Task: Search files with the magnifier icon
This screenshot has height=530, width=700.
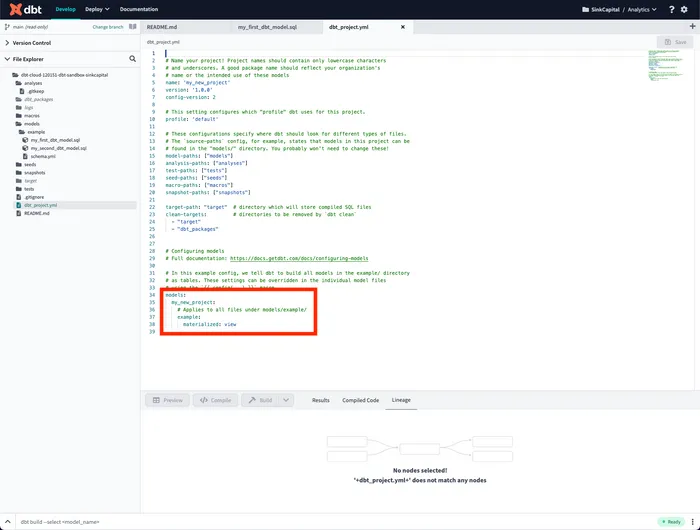Action: coord(133,59)
